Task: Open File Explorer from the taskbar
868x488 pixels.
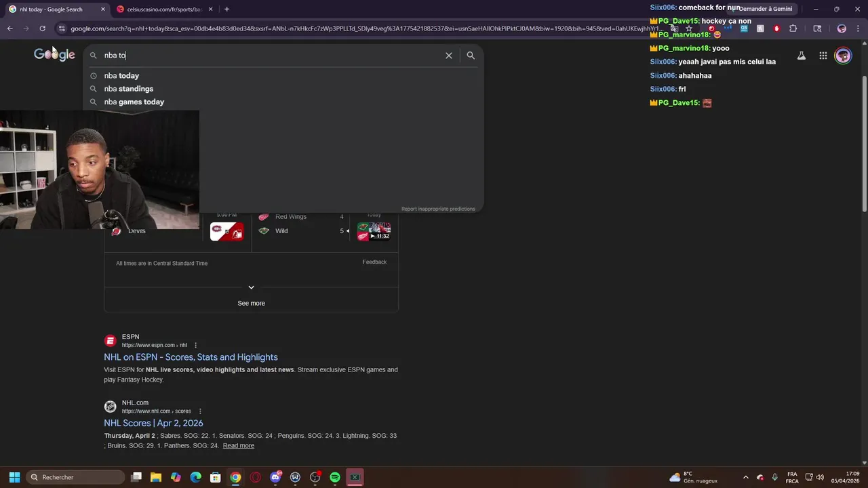Action: [155, 477]
